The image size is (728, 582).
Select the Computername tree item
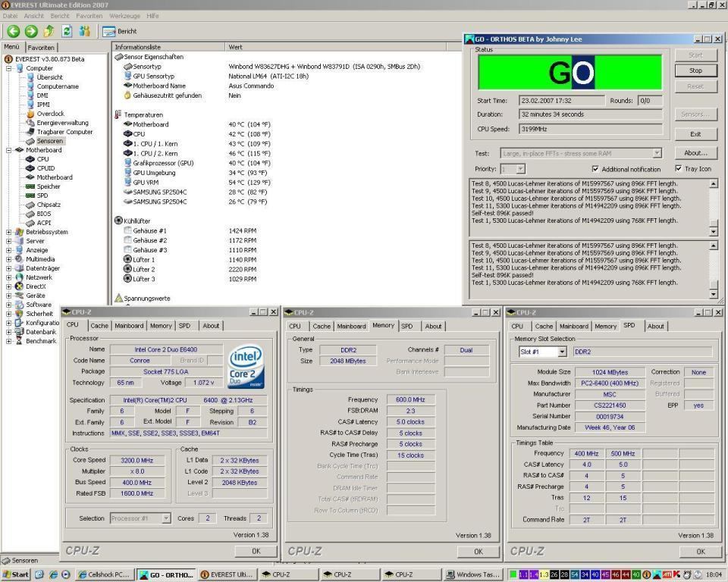point(58,86)
